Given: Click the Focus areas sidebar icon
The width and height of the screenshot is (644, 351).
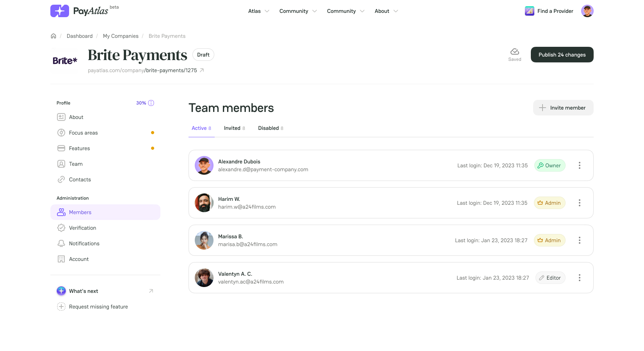Looking at the screenshot, I should (x=61, y=133).
